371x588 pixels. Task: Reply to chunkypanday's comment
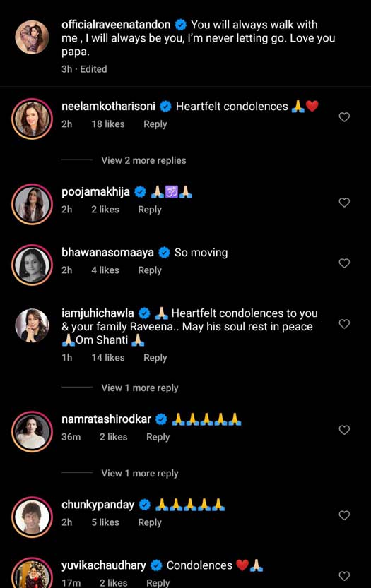coord(149,522)
